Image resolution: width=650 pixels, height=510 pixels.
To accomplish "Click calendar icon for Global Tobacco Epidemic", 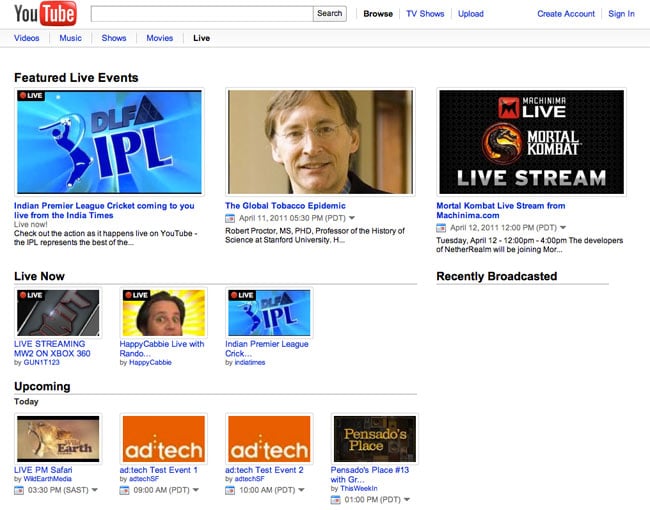I will pyautogui.click(x=230, y=218).
